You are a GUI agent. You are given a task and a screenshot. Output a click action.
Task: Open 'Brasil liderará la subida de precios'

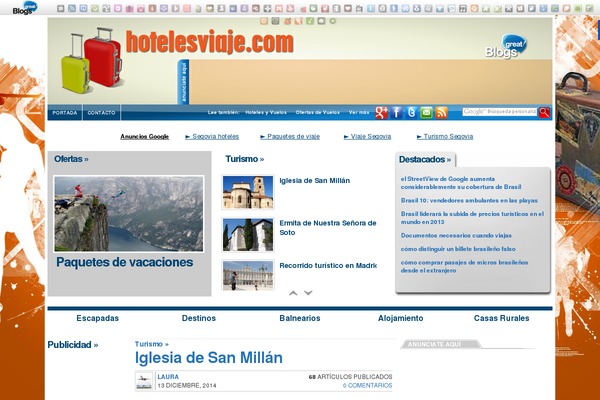472,218
